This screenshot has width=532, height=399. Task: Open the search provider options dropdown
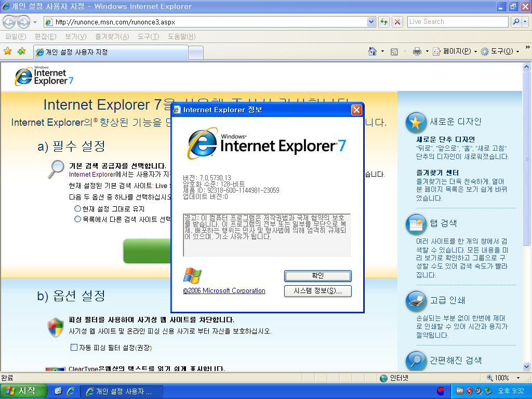[x=525, y=22]
